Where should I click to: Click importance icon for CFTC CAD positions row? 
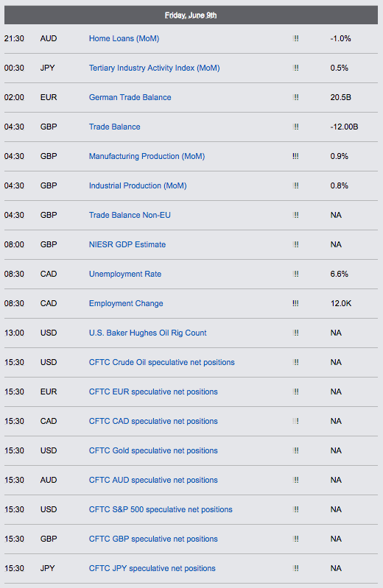click(x=295, y=421)
